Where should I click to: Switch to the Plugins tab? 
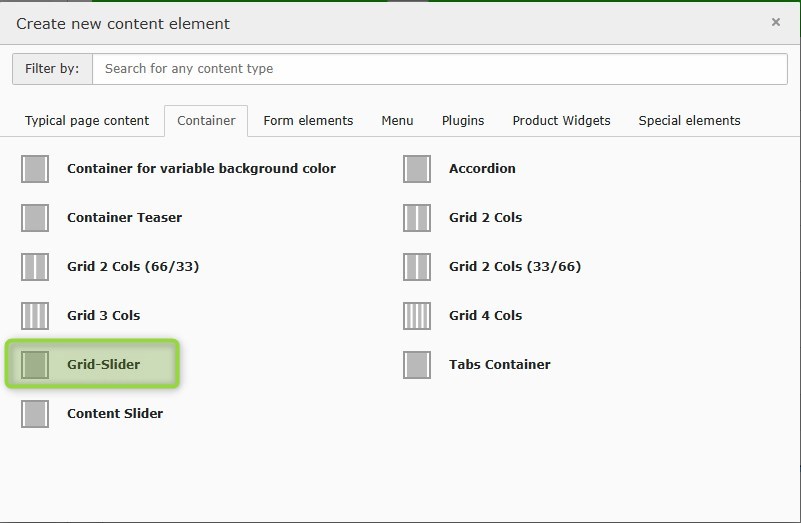[463, 121]
